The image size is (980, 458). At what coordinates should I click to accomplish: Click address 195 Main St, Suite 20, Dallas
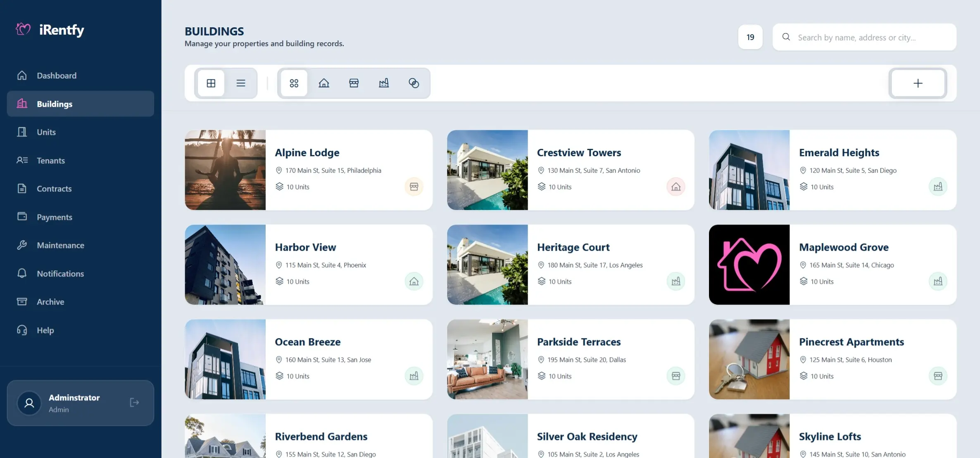click(587, 360)
